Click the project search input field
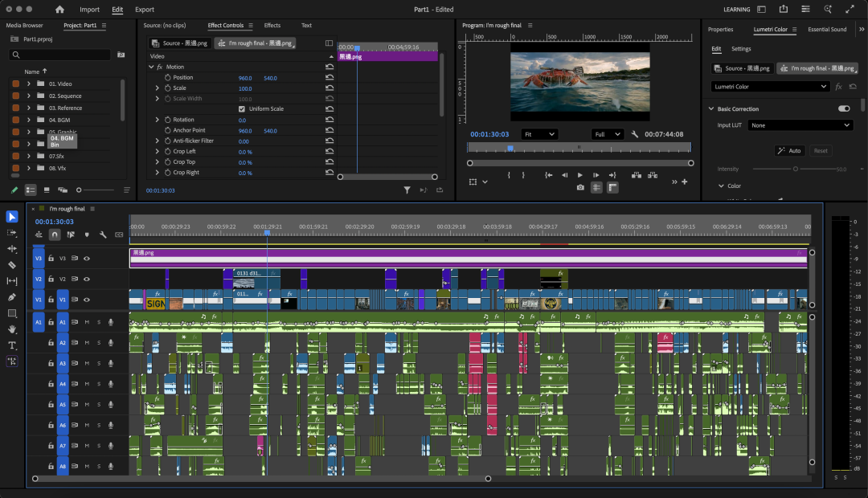 pos(59,55)
